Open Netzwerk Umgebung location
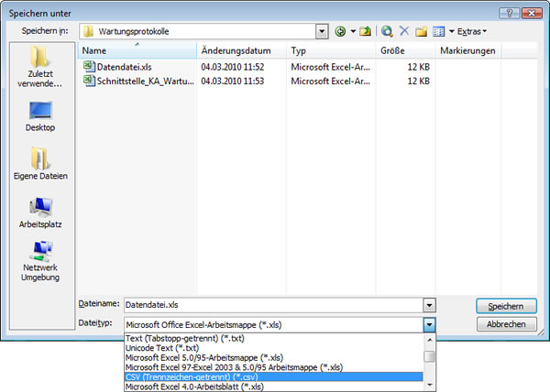The height and width of the screenshot is (392, 550). 40,260
